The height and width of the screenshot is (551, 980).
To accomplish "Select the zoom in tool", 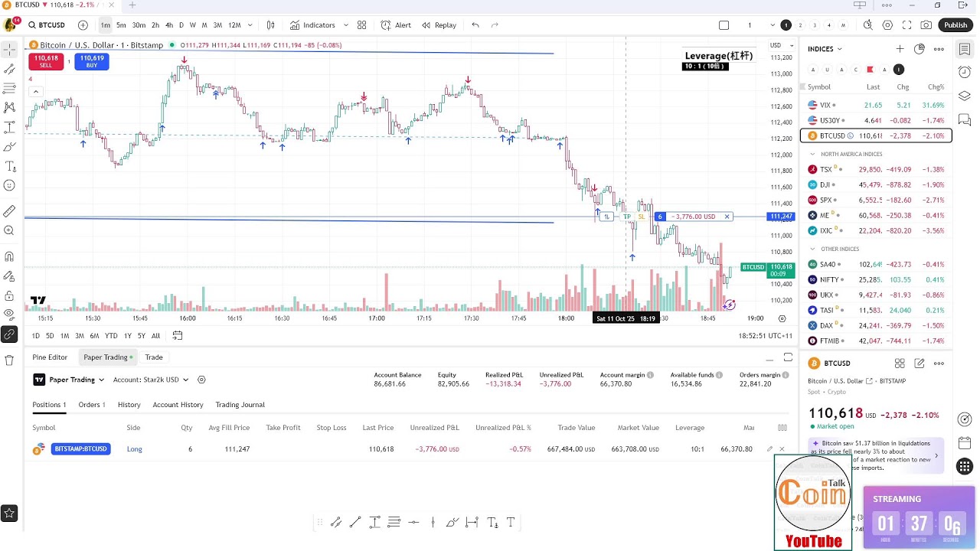I will 9,230.
